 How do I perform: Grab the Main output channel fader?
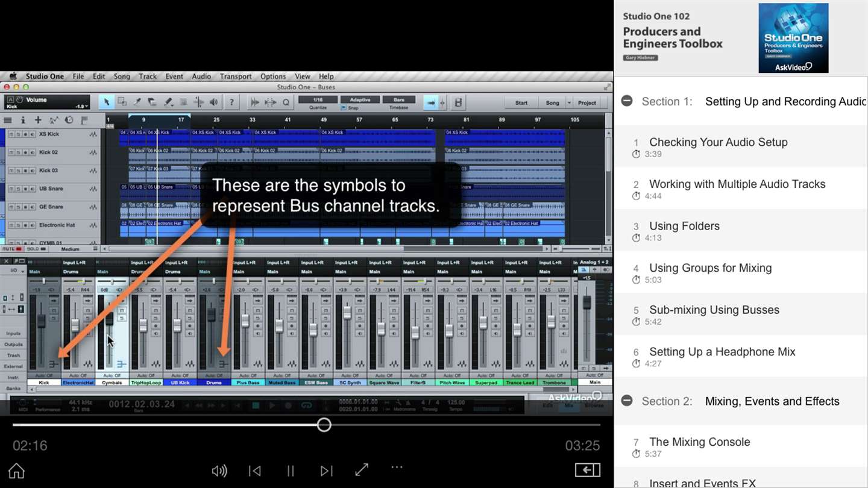(587, 302)
